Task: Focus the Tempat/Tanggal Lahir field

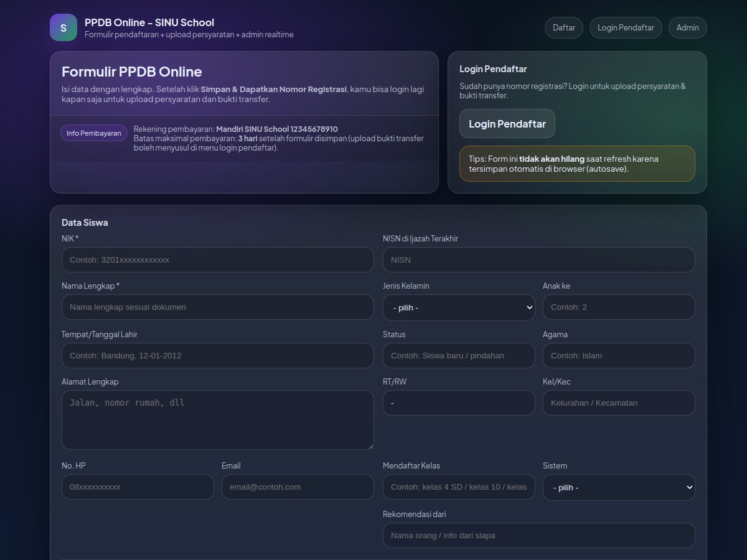Action: pyautogui.click(x=218, y=355)
